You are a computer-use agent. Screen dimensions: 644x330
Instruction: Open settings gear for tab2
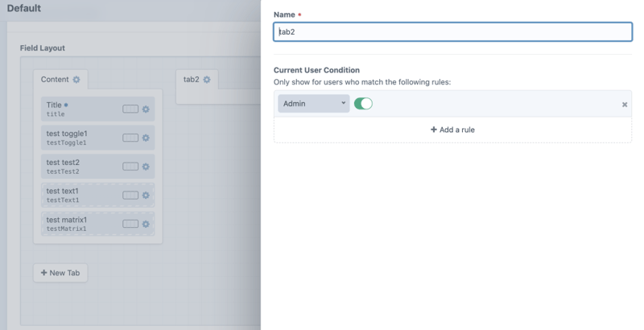[207, 80]
